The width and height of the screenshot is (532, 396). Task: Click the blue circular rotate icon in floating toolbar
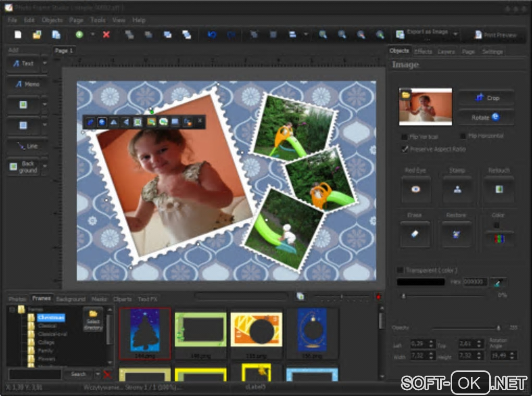(102, 122)
